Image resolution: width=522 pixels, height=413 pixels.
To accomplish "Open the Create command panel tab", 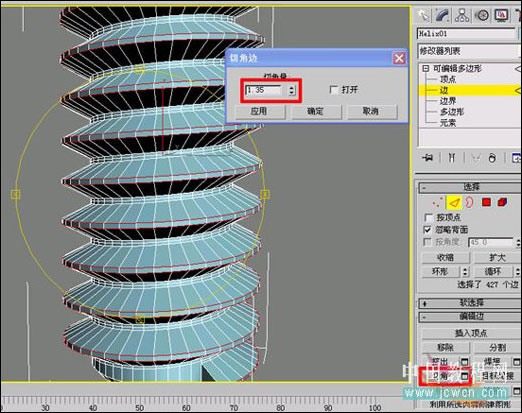I will 424,15.
